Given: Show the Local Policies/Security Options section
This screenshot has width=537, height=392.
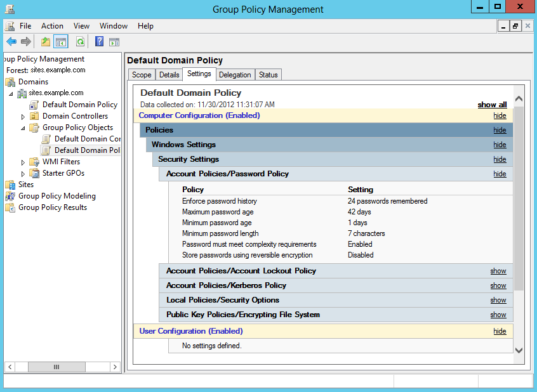Looking at the screenshot, I should pos(498,300).
